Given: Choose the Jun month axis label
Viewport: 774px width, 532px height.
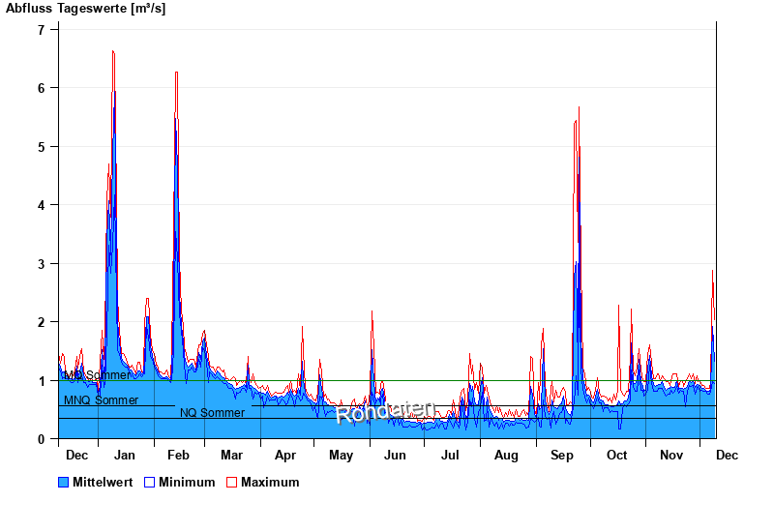Looking at the screenshot, I should [395, 455].
